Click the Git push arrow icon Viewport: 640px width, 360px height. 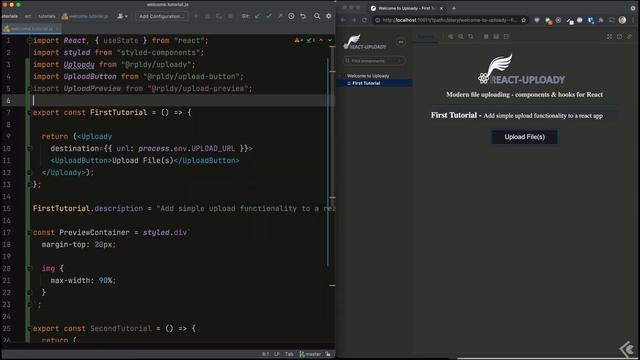coord(280,16)
